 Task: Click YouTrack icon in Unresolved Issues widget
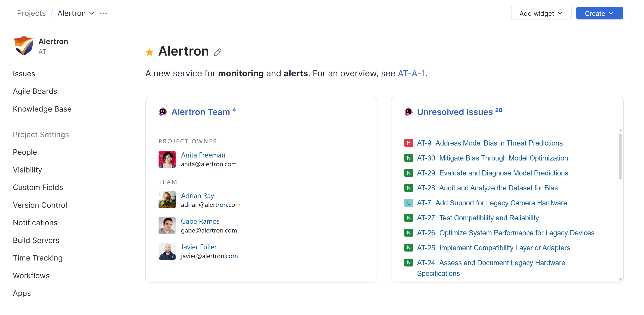[x=408, y=112]
